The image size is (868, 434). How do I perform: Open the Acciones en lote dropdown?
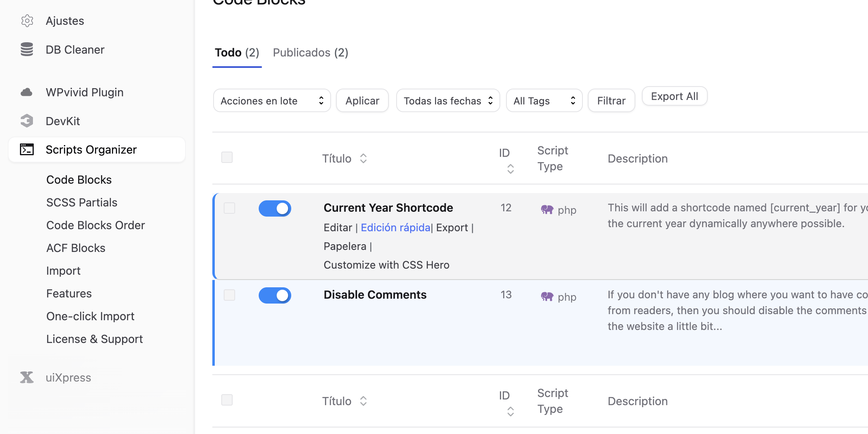[272, 101]
